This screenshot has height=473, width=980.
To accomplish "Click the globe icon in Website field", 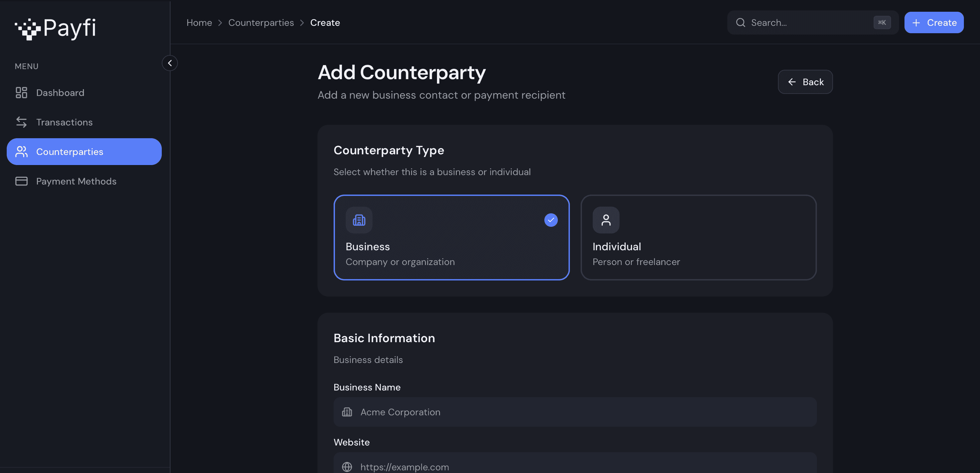I will pos(347,467).
